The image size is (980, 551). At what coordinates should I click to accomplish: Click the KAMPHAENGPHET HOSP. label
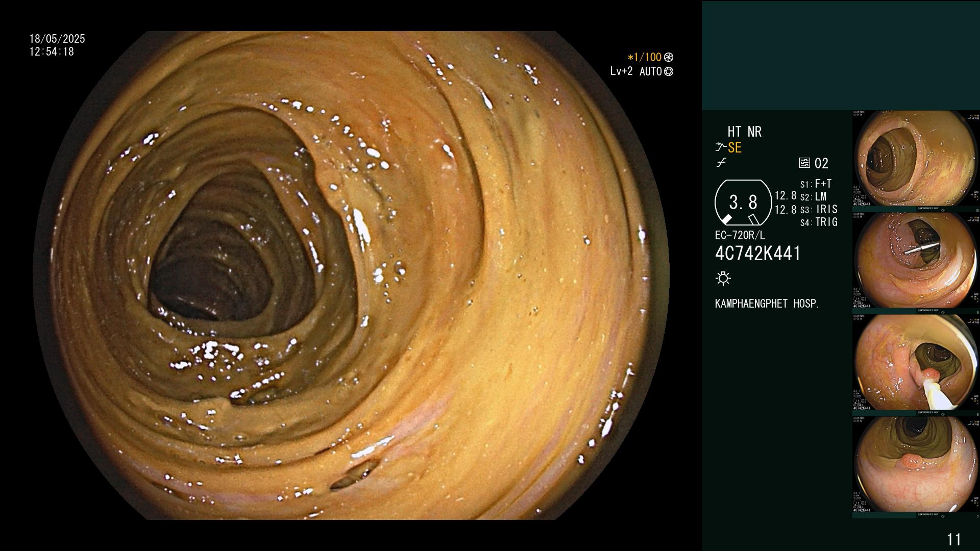[767, 304]
